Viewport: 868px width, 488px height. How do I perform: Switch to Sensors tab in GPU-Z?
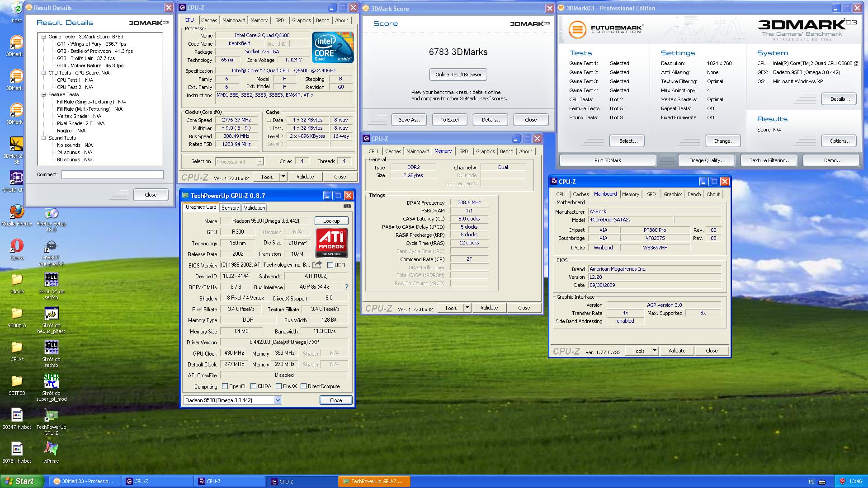pyautogui.click(x=230, y=208)
